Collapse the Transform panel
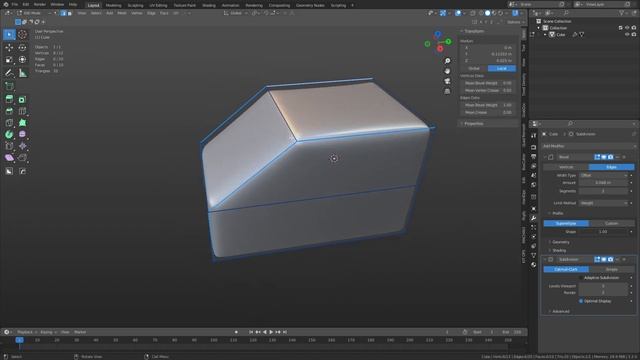The image size is (640, 360). [x=473, y=31]
